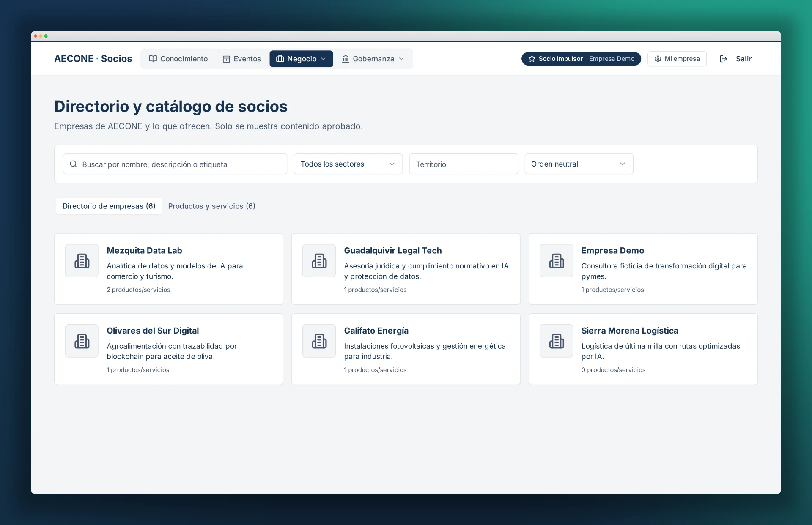
Task: Open Guadalquivir Legal Tech company title
Action: coord(392,250)
